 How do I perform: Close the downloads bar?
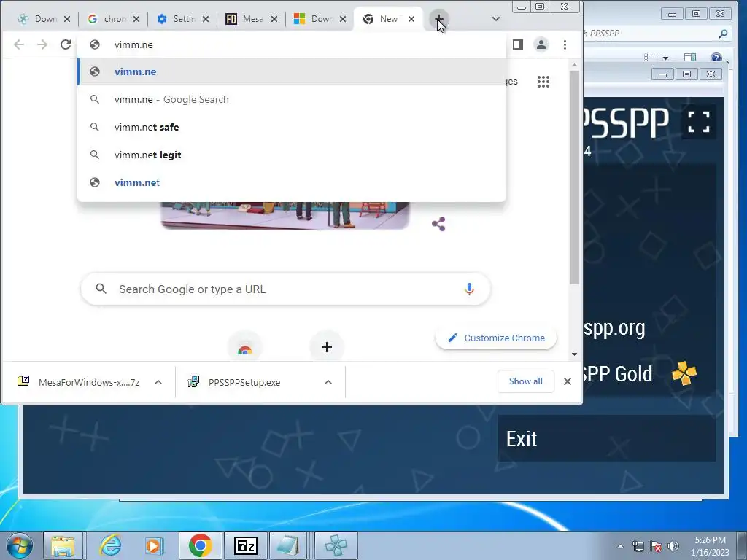(x=568, y=381)
